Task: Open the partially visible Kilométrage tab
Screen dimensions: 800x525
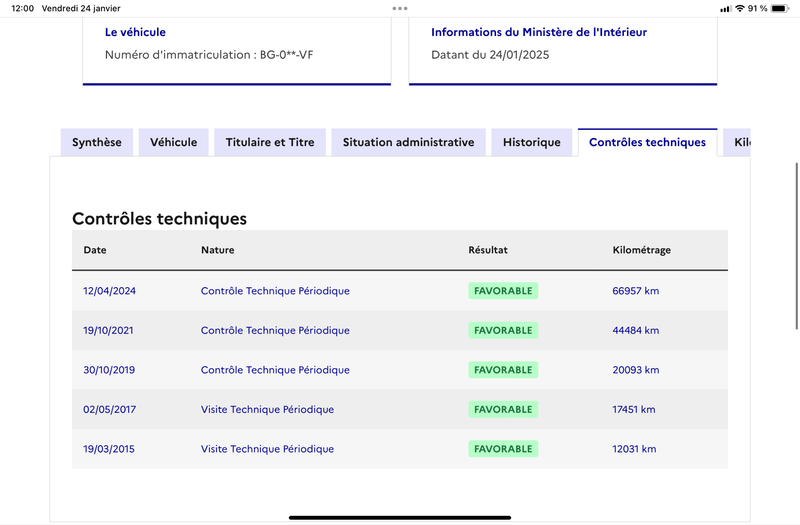Action: point(737,142)
